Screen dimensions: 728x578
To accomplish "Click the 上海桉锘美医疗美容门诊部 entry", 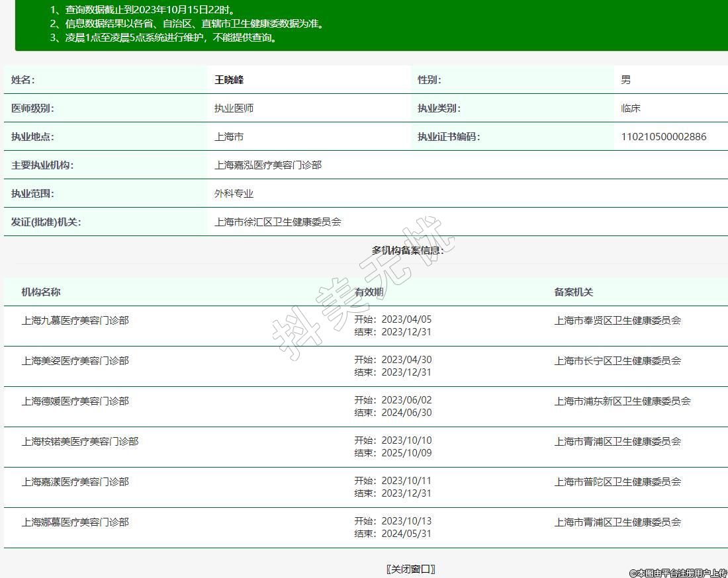I will point(79,442).
